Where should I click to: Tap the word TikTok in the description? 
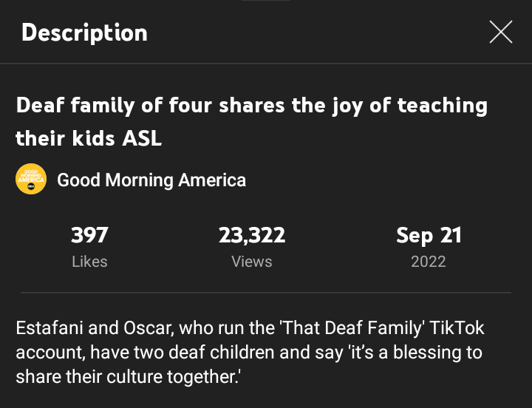point(458,327)
